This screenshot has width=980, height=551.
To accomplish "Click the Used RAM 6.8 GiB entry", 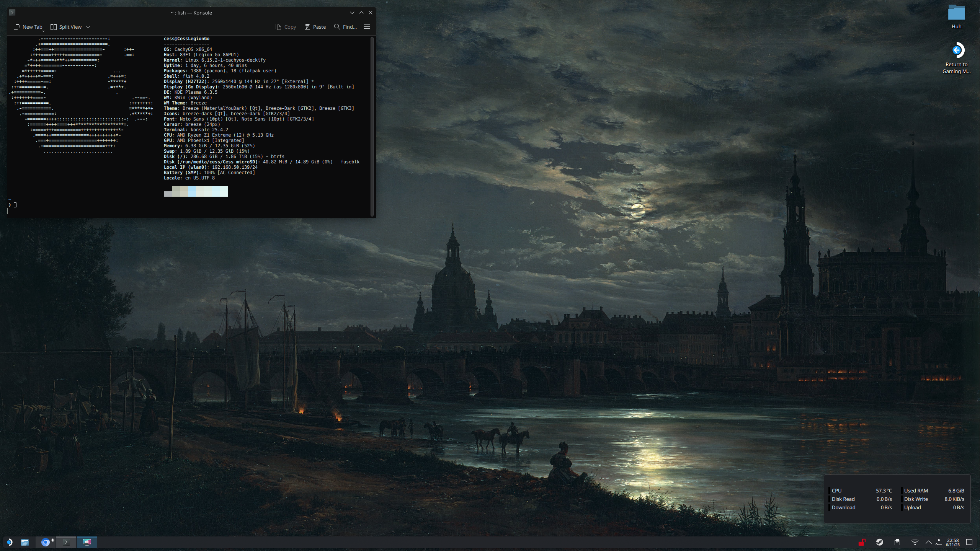I will pos(933,491).
